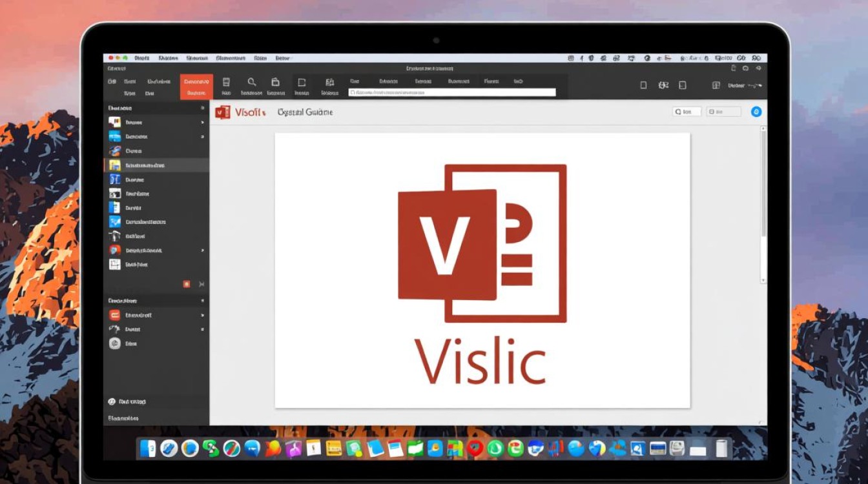Click the document icon left of the magnifier
Viewport: 868px width, 484px height.
(226, 83)
